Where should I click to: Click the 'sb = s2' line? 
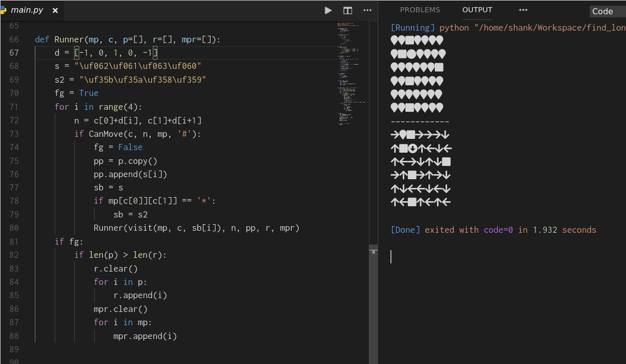[x=130, y=214]
